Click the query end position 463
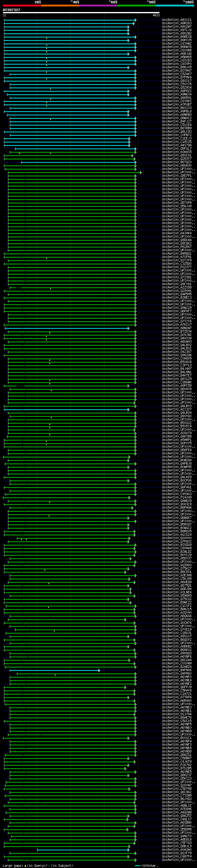This screenshot has width=197, height=868. tap(155, 15)
